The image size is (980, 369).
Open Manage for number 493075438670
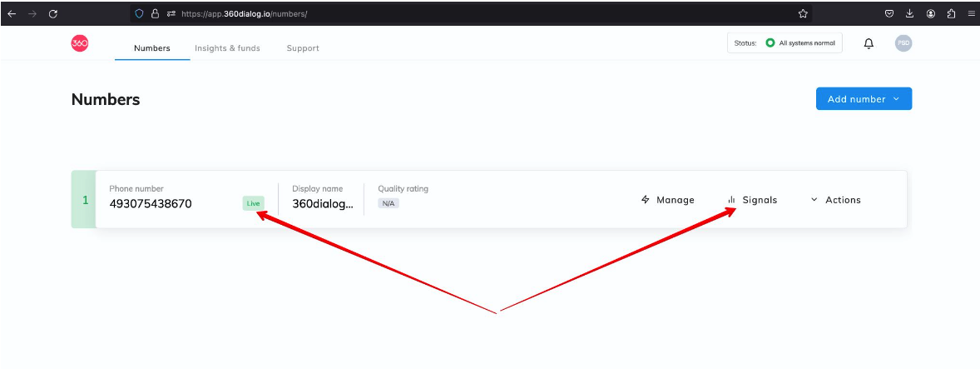click(667, 200)
